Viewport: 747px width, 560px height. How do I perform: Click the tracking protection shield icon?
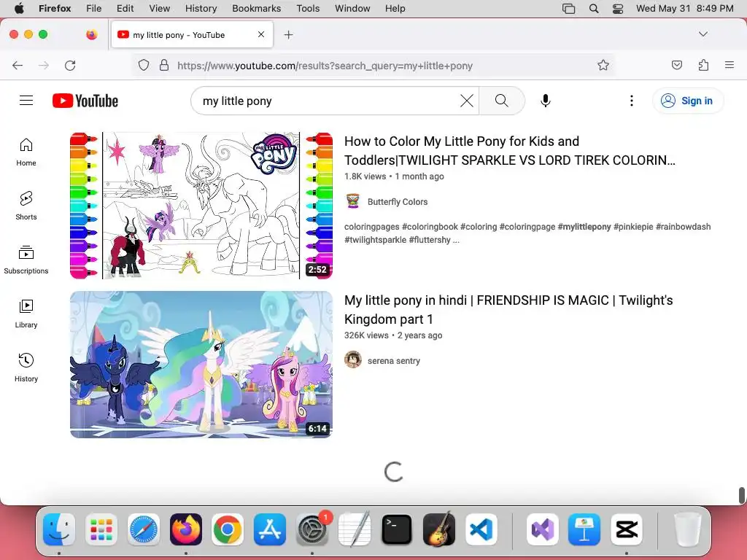pos(144,65)
